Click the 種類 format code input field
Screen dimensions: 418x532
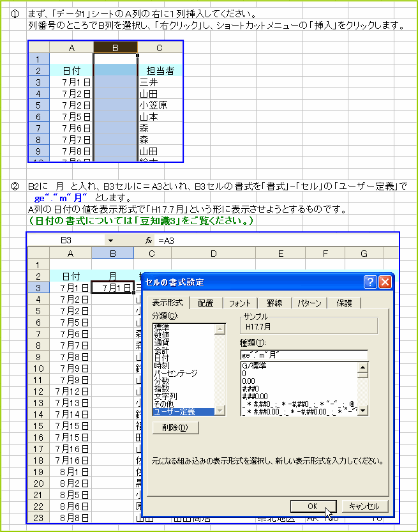click(304, 355)
